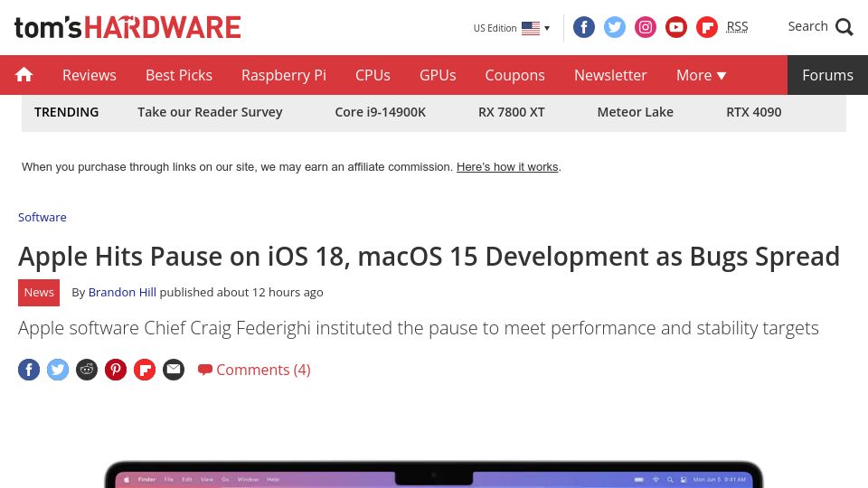This screenshot has height=488, width=868.
Task: Open the Here's how it works link
Action: click(x=507, y=167)
